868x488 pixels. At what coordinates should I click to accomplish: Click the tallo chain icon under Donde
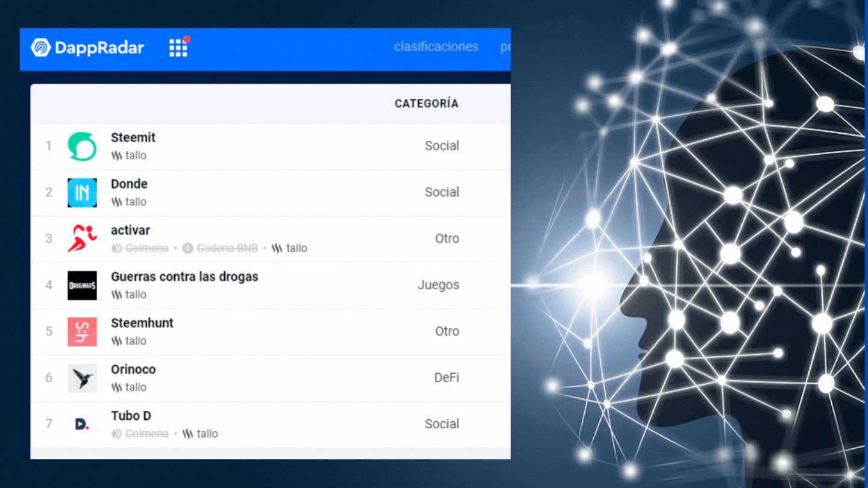coord(116,202)
